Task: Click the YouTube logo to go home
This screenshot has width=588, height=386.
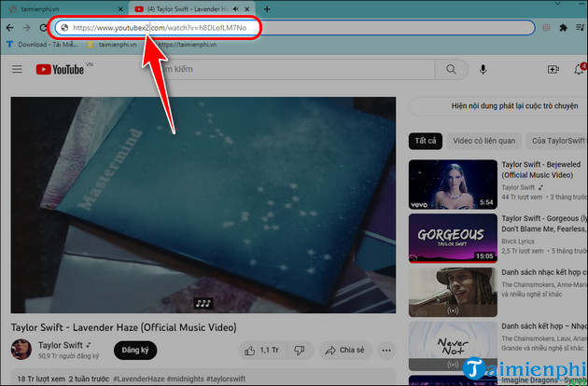Action: (x=60, y=69)
